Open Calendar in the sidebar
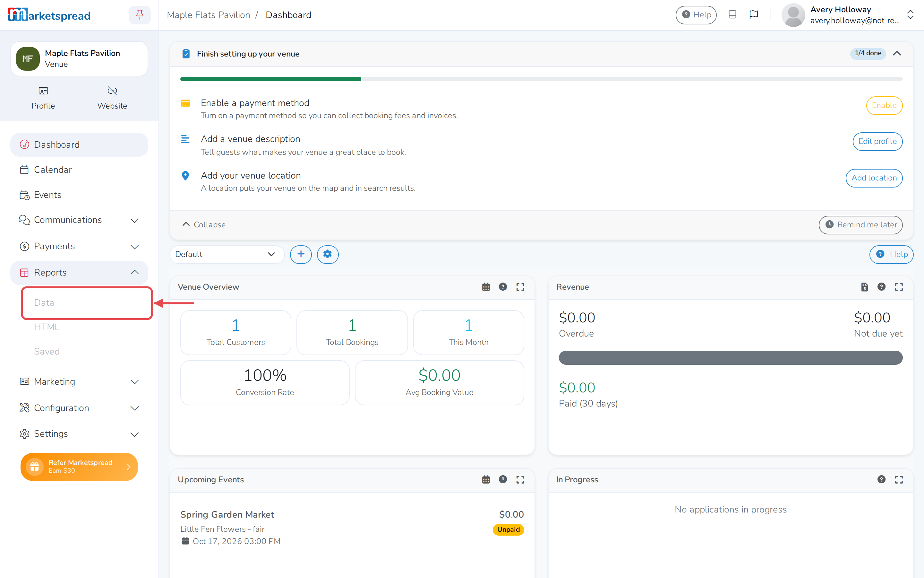 [x=79, y=170]
